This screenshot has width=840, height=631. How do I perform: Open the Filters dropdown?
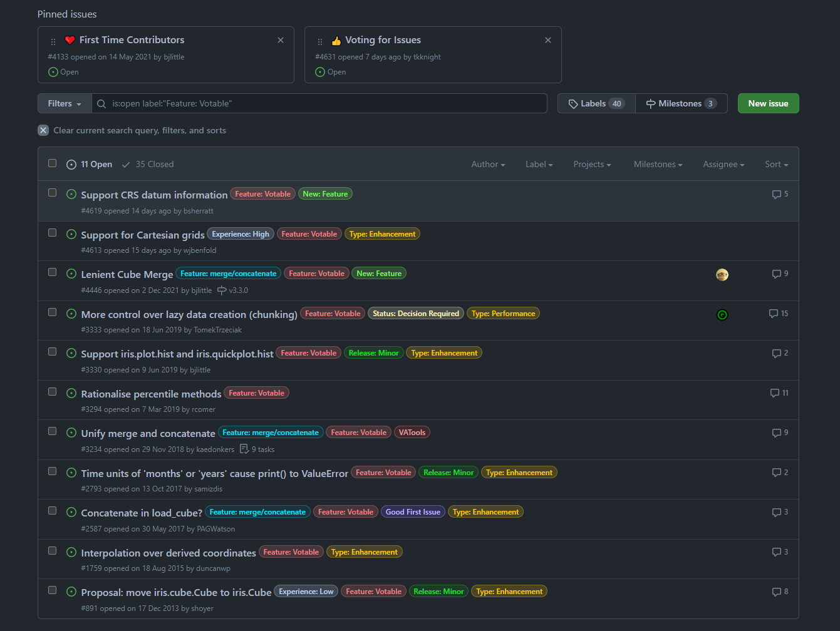point(65,104)
